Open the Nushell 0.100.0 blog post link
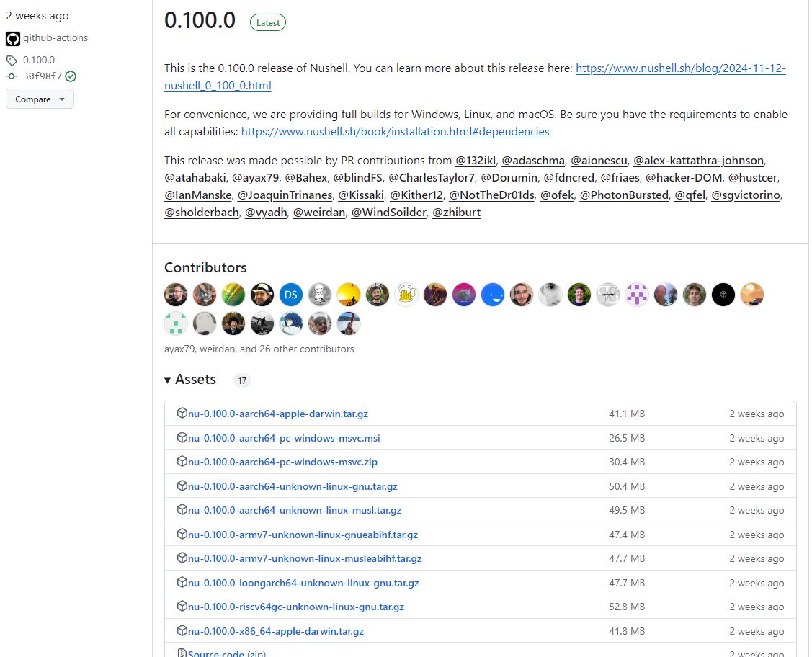812x657 pixels. point(475,76)
